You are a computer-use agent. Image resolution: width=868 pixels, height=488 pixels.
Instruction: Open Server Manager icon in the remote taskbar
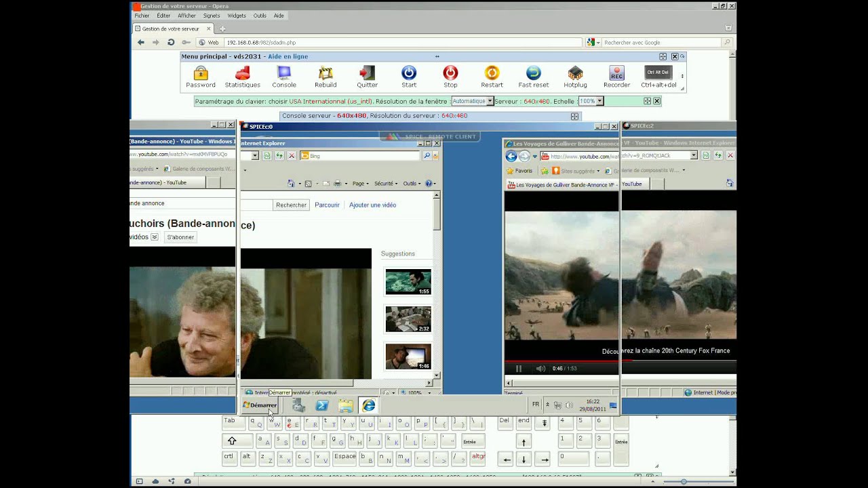tap(298, 405)
